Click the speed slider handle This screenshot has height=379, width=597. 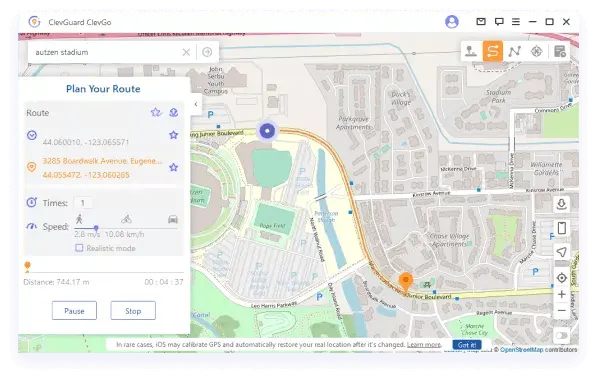click(96, 228)
